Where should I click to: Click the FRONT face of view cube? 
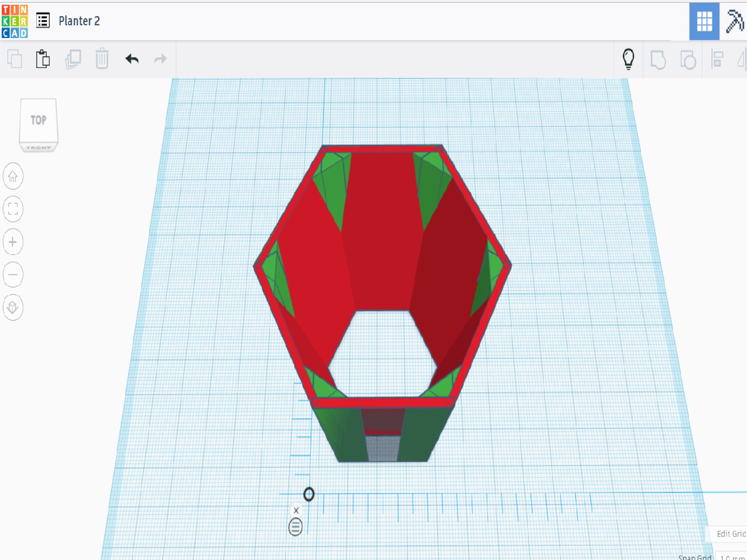tap(39, 147)
